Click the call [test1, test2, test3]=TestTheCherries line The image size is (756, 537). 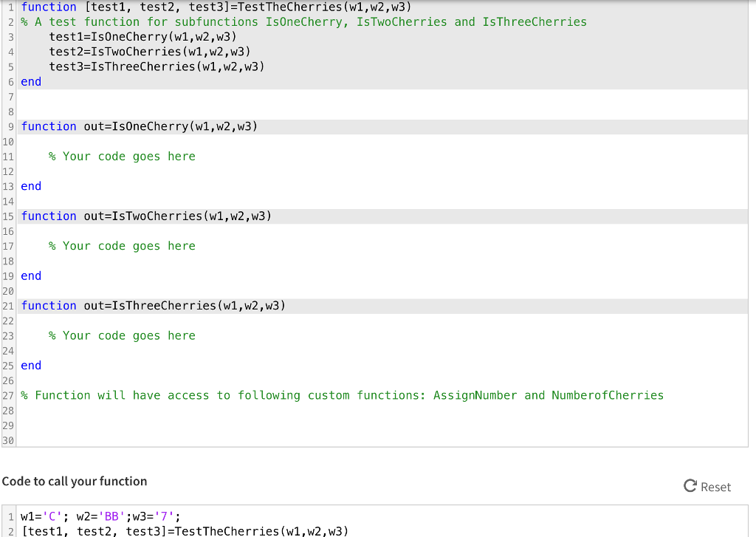(185, 531)
